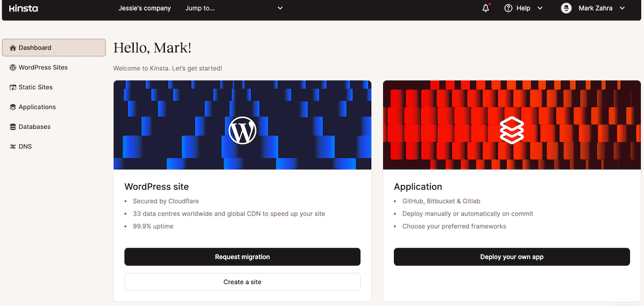Click the blue WordPress banner image
This screenshot has height=306, width=644.
[243, 125]
